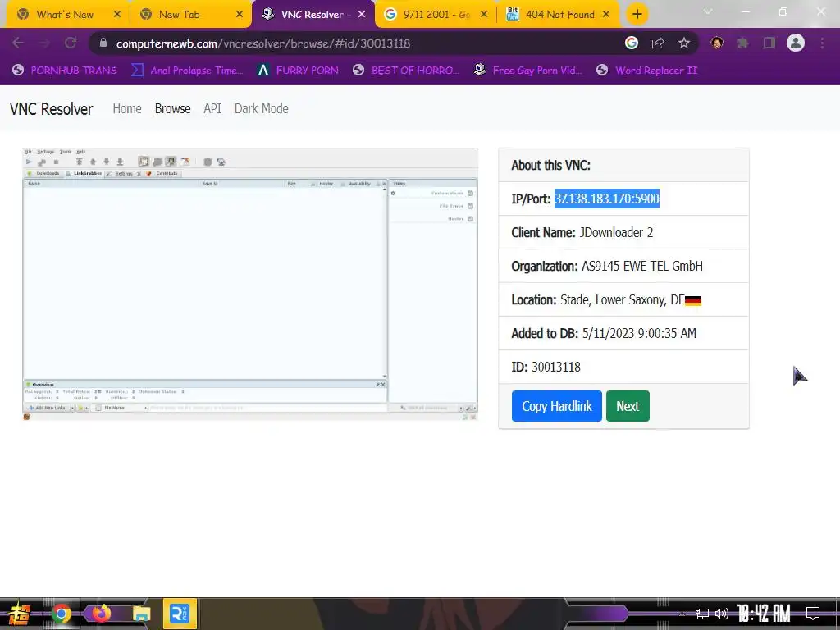Close the New Tab tab

click(240, 15)
